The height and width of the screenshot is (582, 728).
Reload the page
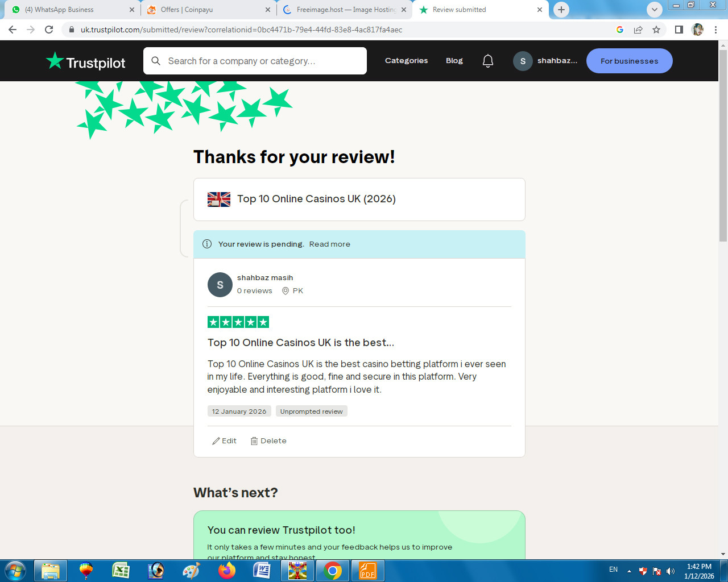click(x=49, y=30)
